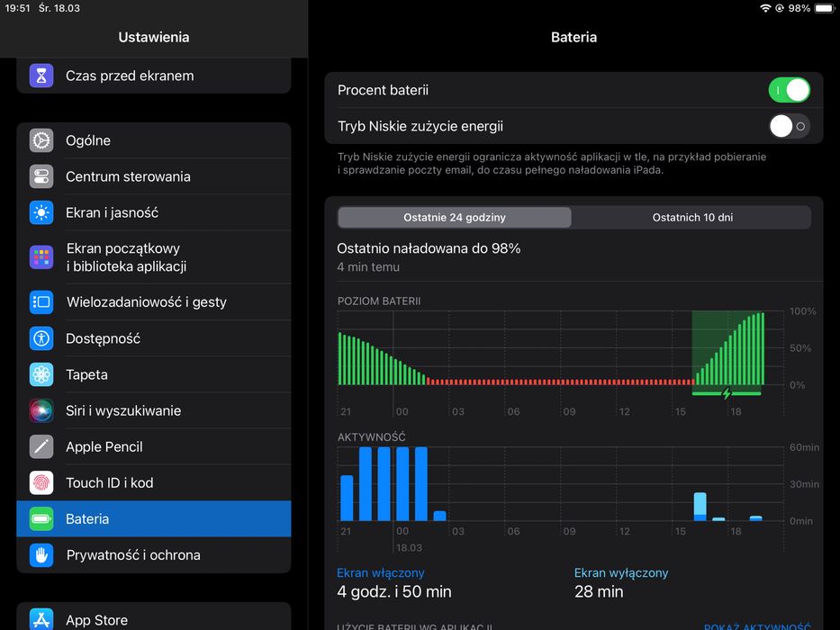
Task: Open App Store settings row
Action: [154, 616]
